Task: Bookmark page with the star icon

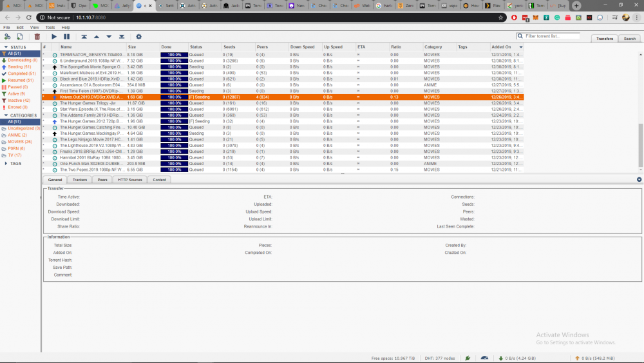Action: coord(500,17)
